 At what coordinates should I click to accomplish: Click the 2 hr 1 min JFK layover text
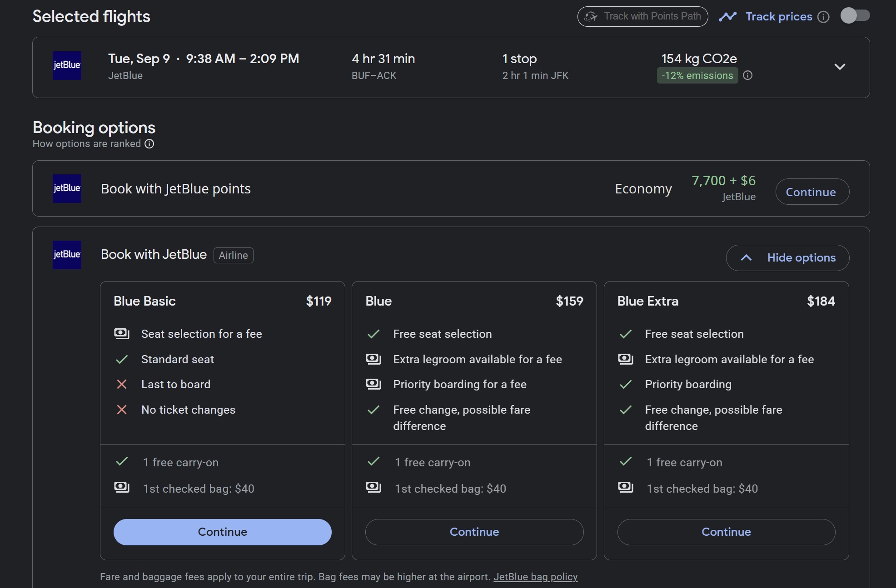(535, 75)
